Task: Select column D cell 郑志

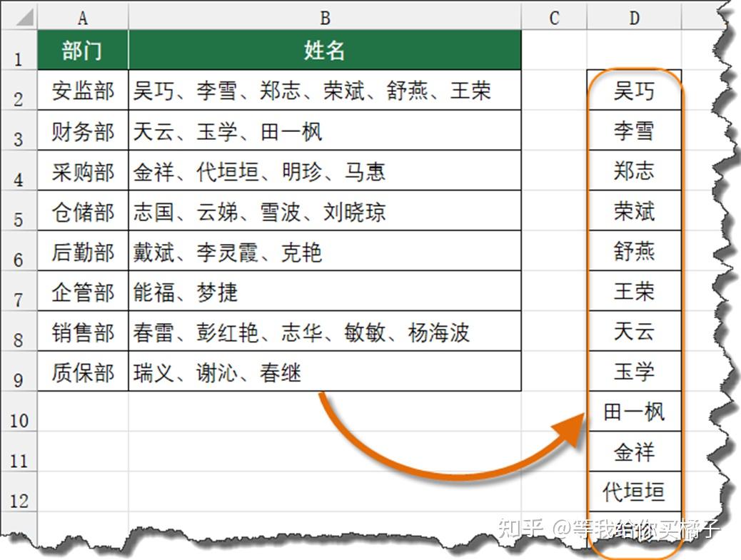Action: (x=634, y=170)
